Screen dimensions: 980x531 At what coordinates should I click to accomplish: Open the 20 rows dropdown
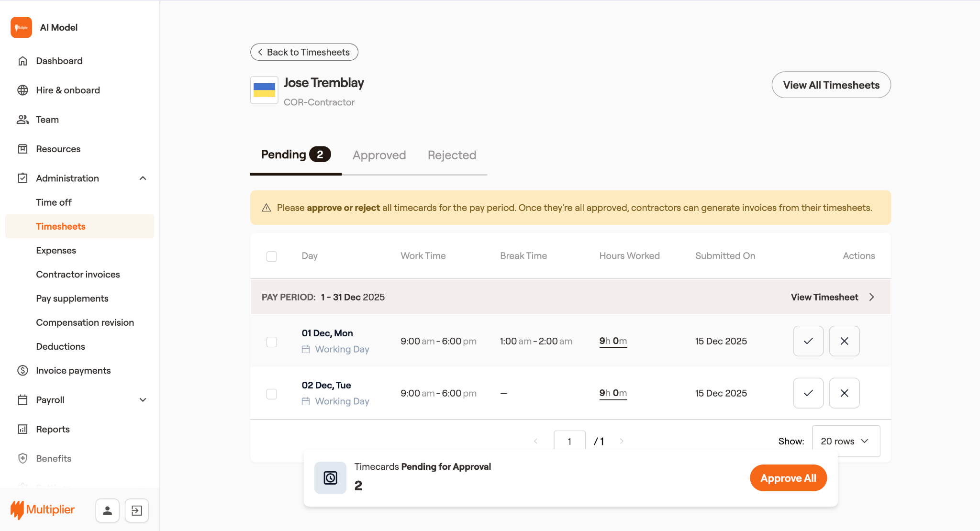click(846, 441)
